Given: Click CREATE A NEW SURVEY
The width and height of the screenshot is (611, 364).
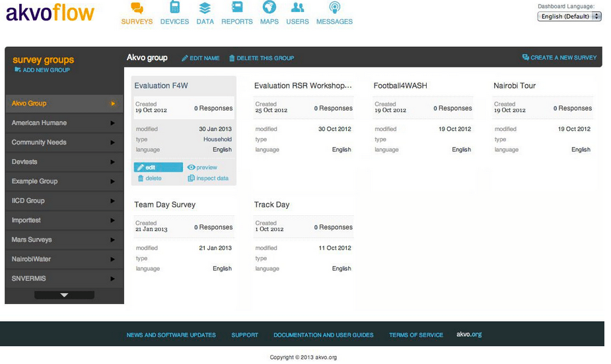Looking at the screenshot, I should [x=563, y=57].
